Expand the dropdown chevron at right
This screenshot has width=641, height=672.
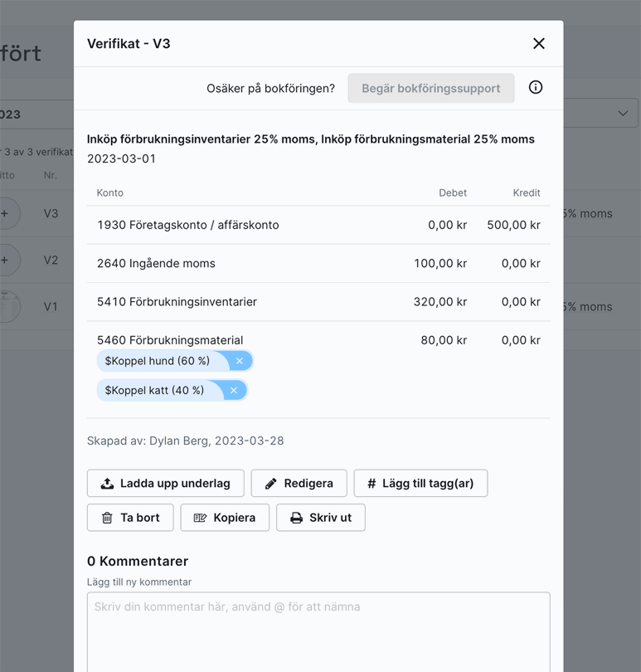pos(623,113)
